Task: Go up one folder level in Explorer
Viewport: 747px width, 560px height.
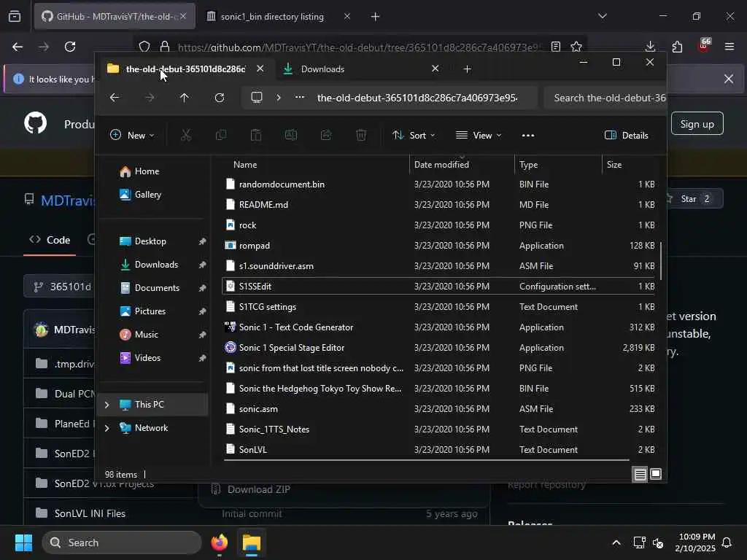Action: click(185, 98)
